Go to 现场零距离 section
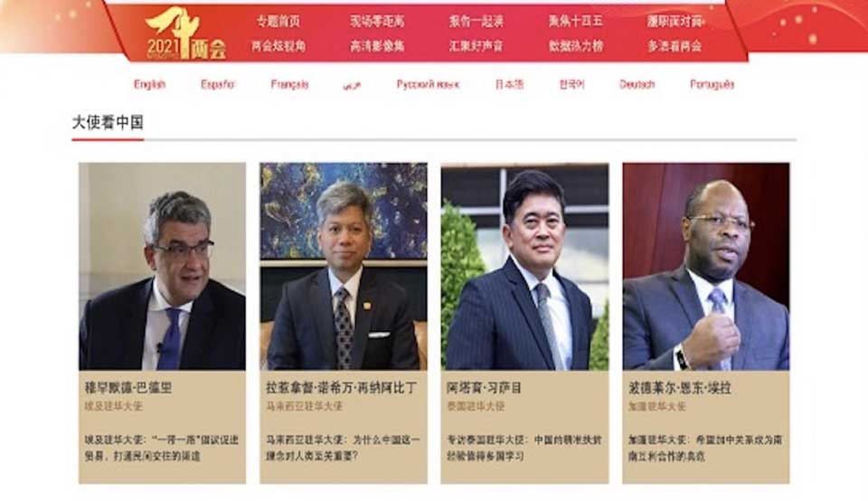Viewport: 868px width, 501px height. (x=377, y=22)
